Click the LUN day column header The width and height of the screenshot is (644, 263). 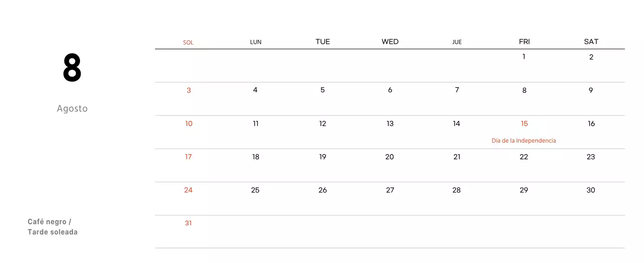point(256,42)
